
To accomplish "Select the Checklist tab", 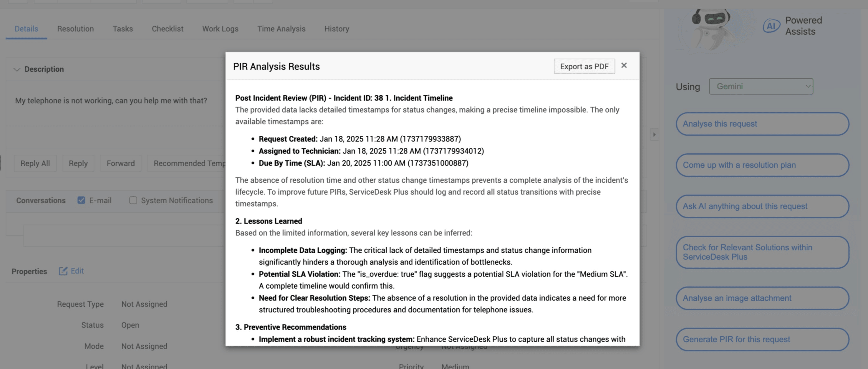I will (168, 29).
